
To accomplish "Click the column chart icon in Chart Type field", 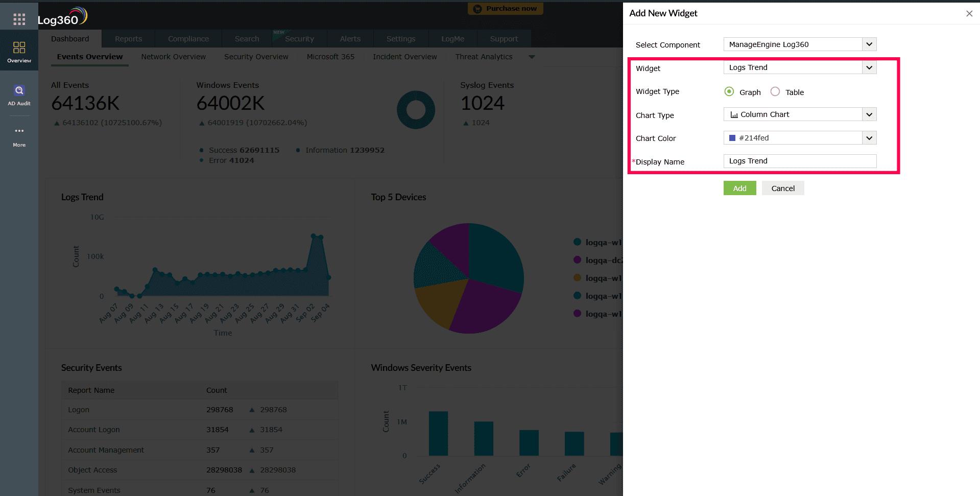I will [x=734, y=114].
